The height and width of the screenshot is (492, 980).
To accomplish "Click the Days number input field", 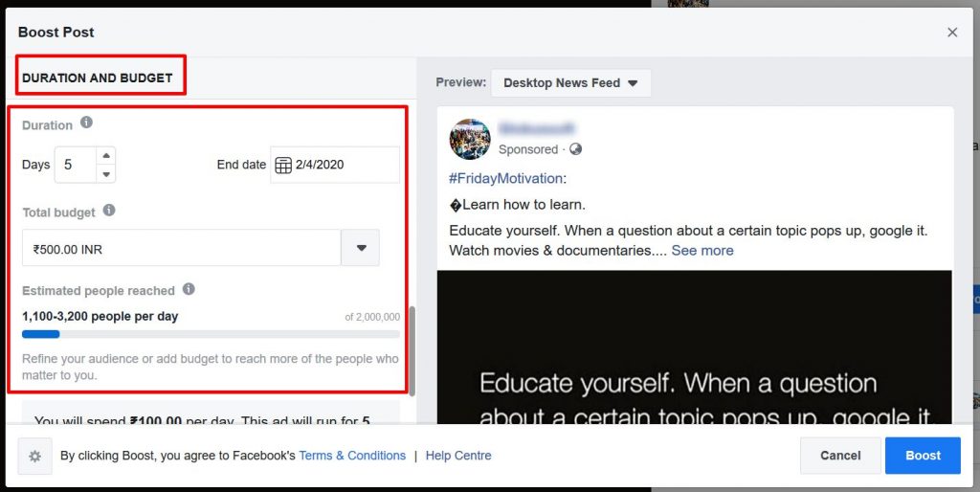I will (76, 165).
